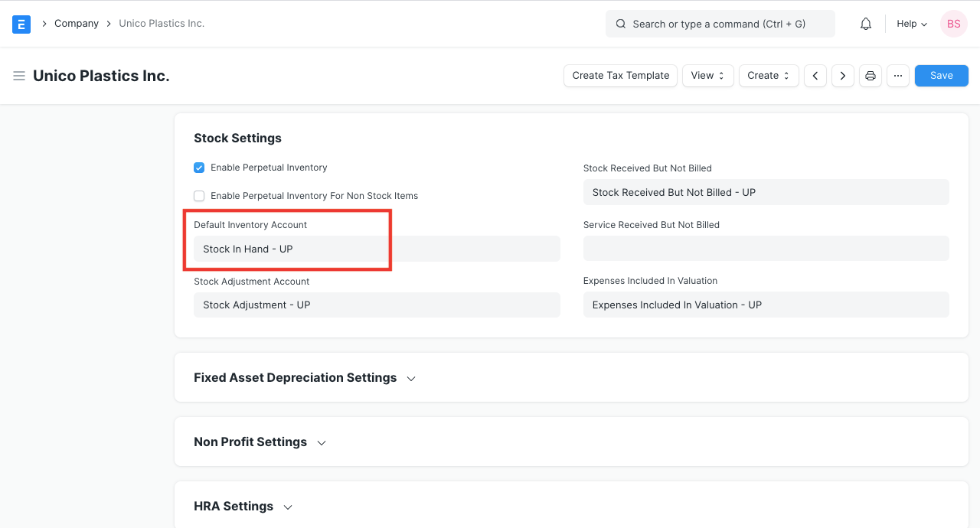The width and height of the screenshot is (980, 528).
Task: Open more options with the ellipsis icon
Action: (x=897, y=75)
